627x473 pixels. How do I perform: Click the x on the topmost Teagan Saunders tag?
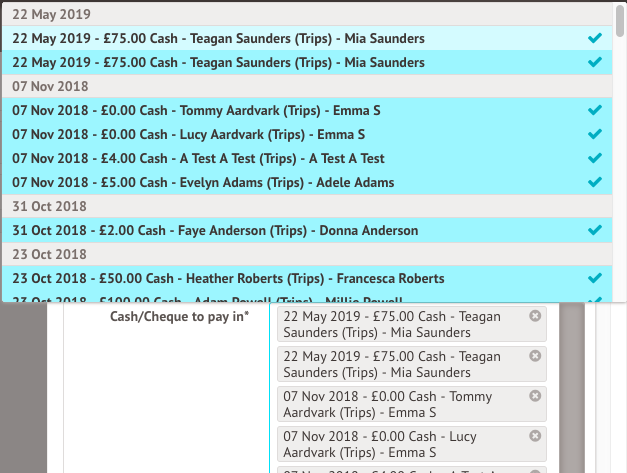tap(535, 316)
